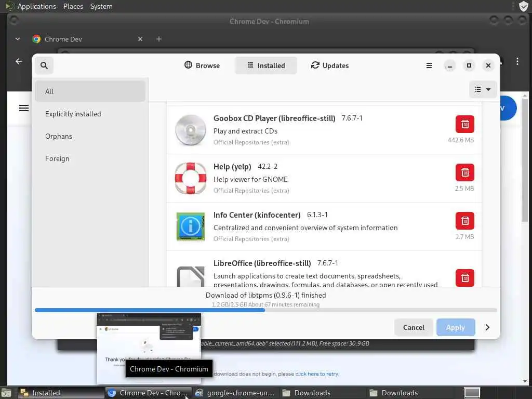Switch to the Installed tab

[x=266, y=65]
